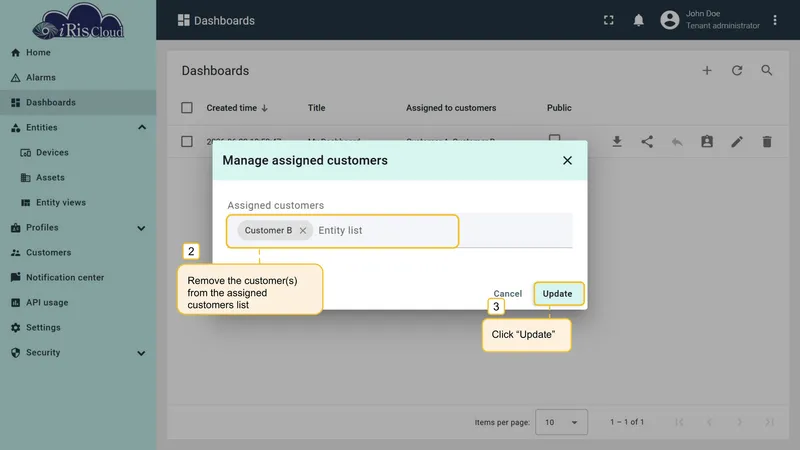Close the Manage assigned customers dialog
This screenshot has width=800, height=450.
point(567,160)
